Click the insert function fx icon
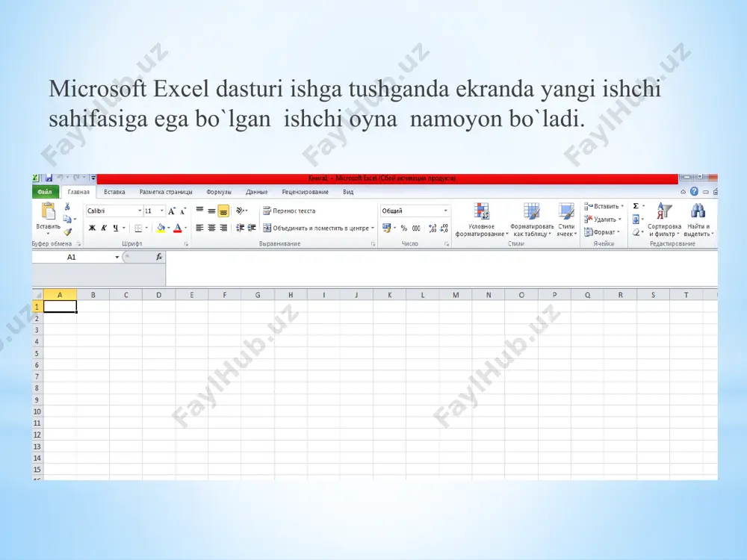Viewport: 747px width, 560px height. [x=159, y=257]
